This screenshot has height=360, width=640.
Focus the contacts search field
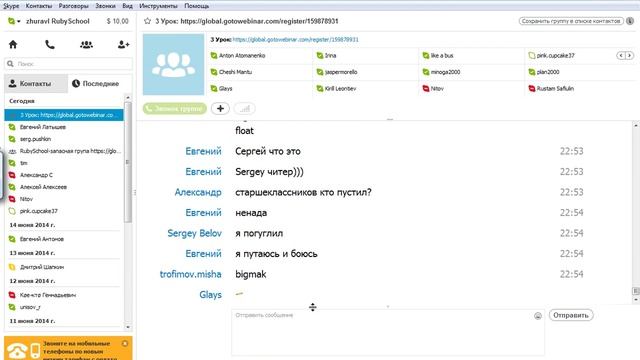[x=68, y=64]
